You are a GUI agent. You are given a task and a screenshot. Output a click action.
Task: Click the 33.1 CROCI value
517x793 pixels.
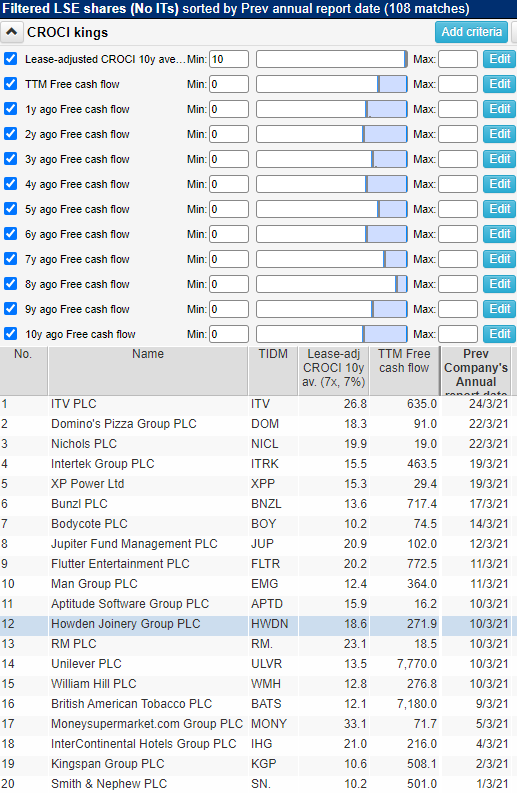355,724
